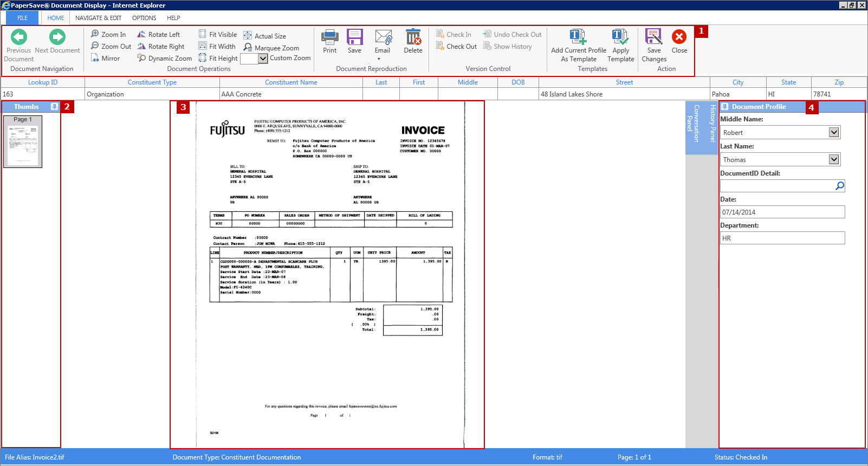Apply Fit Visible view
868x466 pixels.
pyautogui.click(x=218, y=34)
